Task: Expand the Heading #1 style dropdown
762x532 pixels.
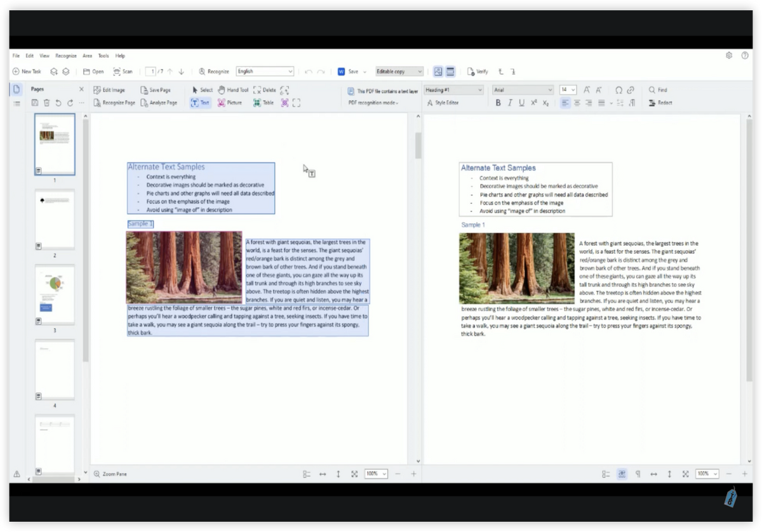Action: click(x=454, y=90)
